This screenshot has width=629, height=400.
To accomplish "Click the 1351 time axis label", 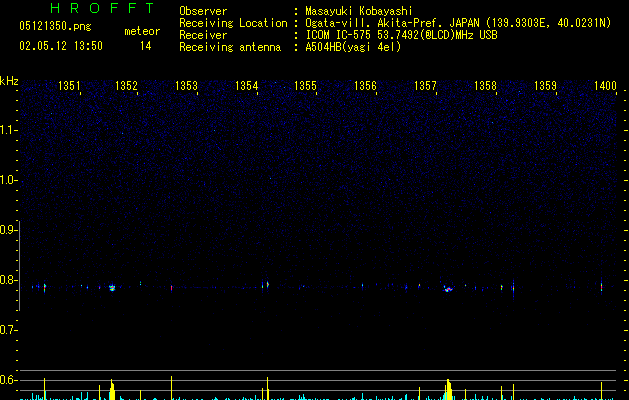I will (x=69, y=86).
